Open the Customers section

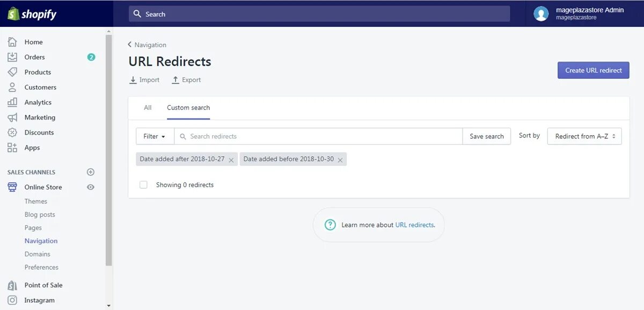[40, 87]
